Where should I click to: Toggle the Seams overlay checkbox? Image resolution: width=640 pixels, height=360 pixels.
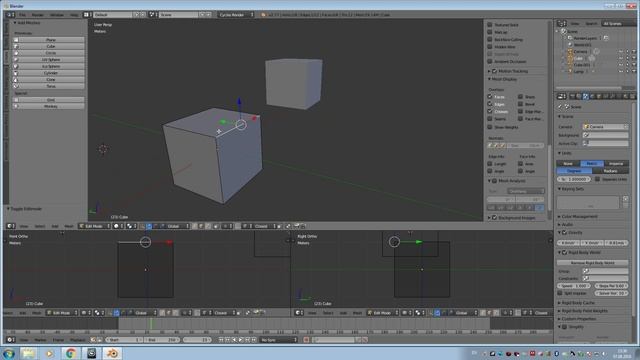(490, 119)
